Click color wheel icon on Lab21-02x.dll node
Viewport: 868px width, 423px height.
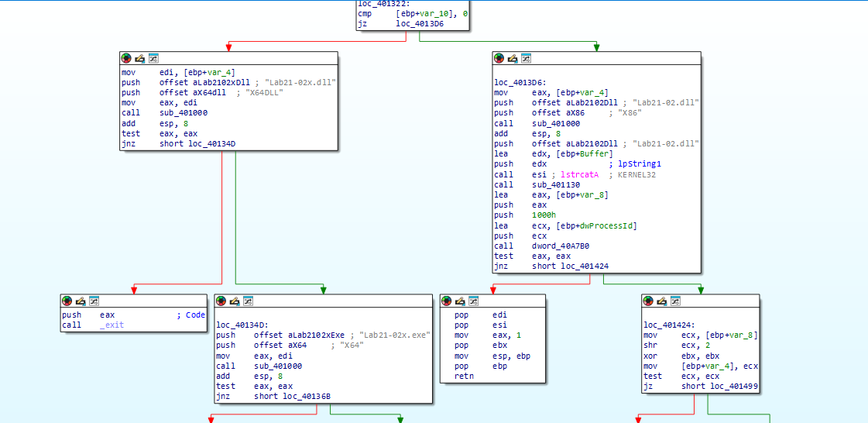coord(126,58)
